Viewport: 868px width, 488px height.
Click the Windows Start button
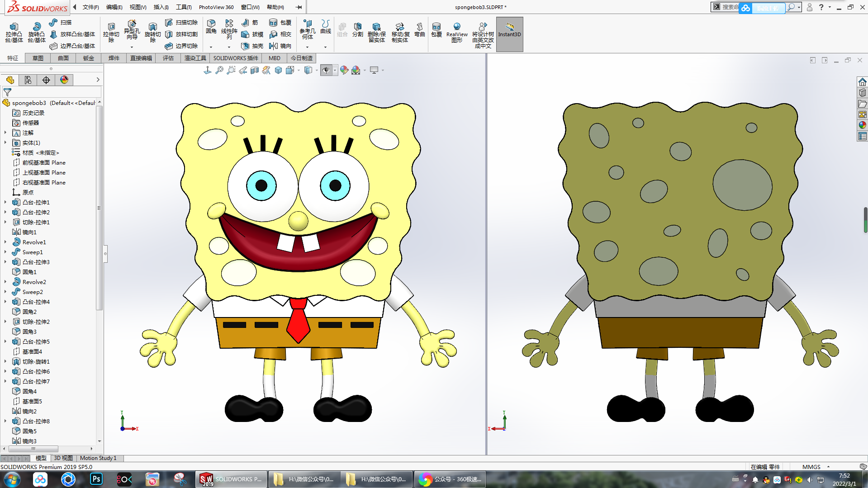click(x=12, y=479)
